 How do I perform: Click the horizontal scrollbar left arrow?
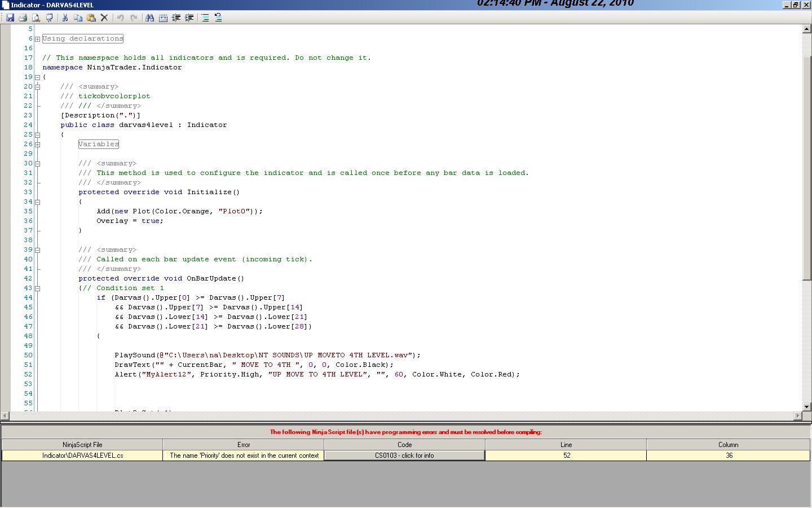pyautogui.click(x=6, y=416)
